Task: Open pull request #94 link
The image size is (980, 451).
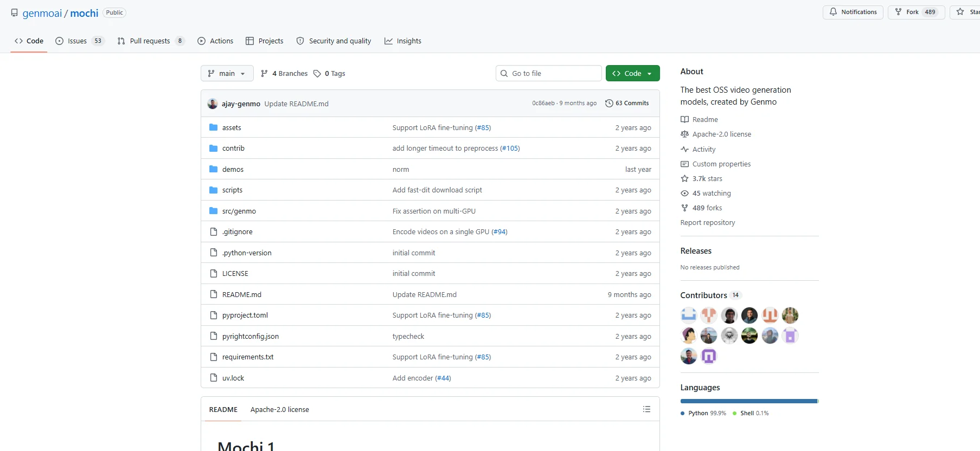Action: [x=499, y=231]
